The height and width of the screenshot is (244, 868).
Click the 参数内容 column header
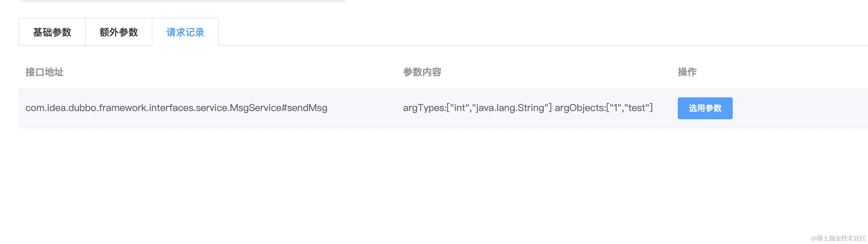point(423,72)
